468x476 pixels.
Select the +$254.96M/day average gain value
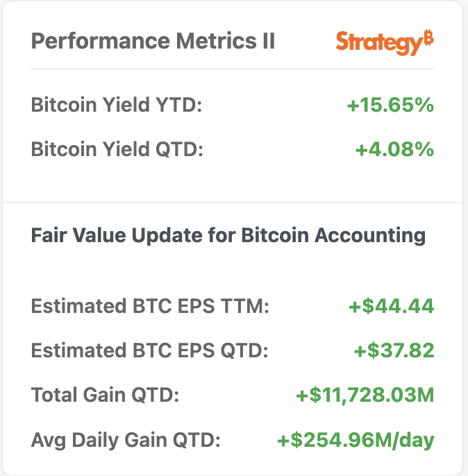click(x=356, y=440)
